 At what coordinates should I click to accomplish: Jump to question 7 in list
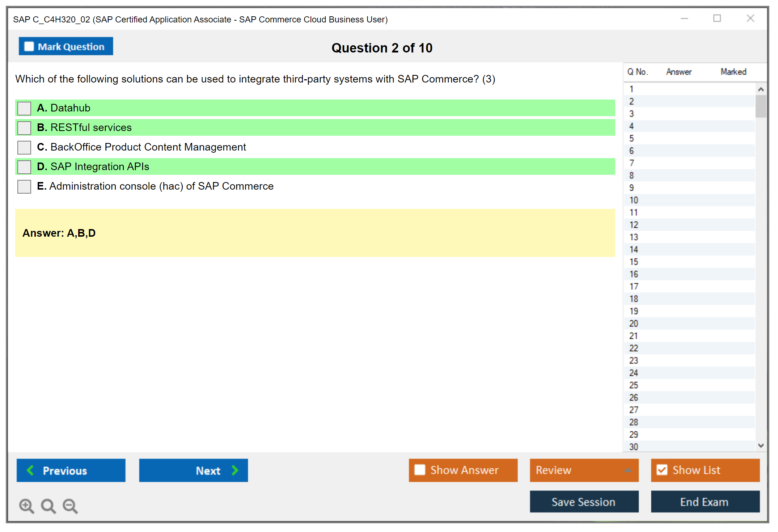(631, 163)
